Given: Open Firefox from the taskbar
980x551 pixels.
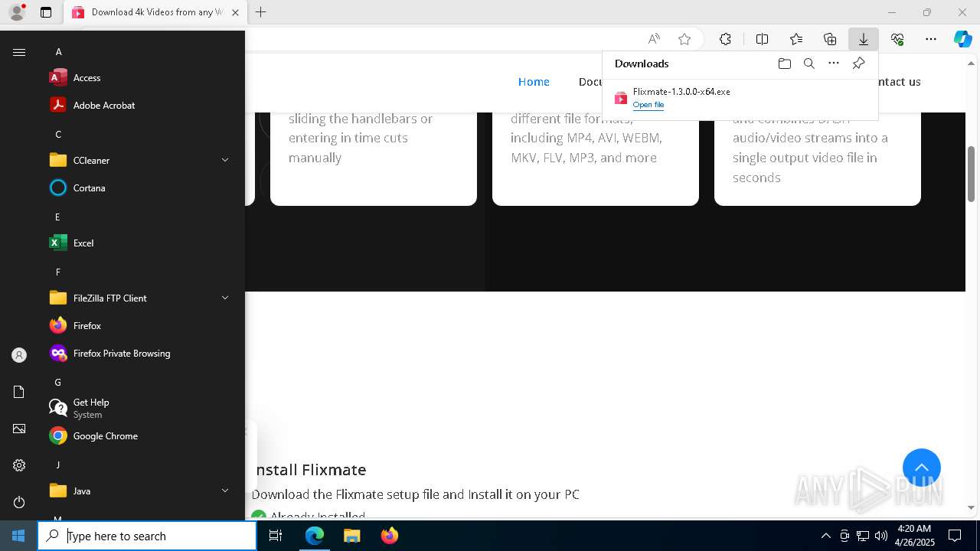Looking at the screenshot, I should (389, 536).
